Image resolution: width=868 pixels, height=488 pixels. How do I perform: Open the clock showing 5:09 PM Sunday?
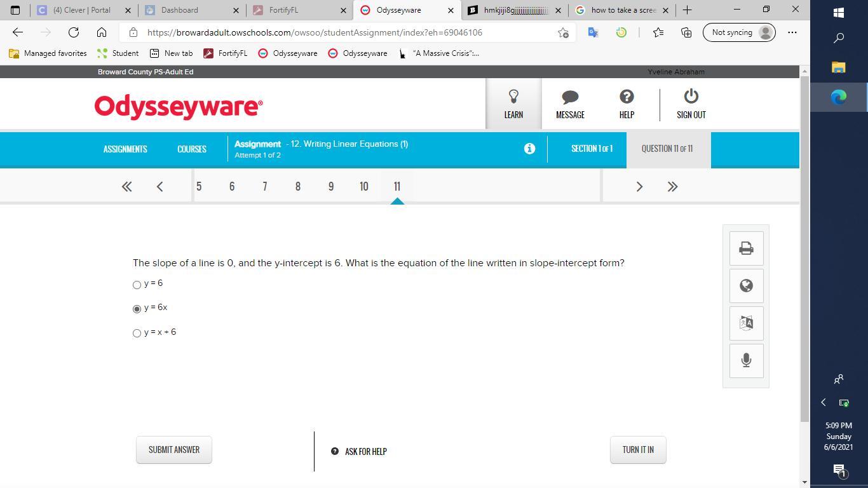839,437
